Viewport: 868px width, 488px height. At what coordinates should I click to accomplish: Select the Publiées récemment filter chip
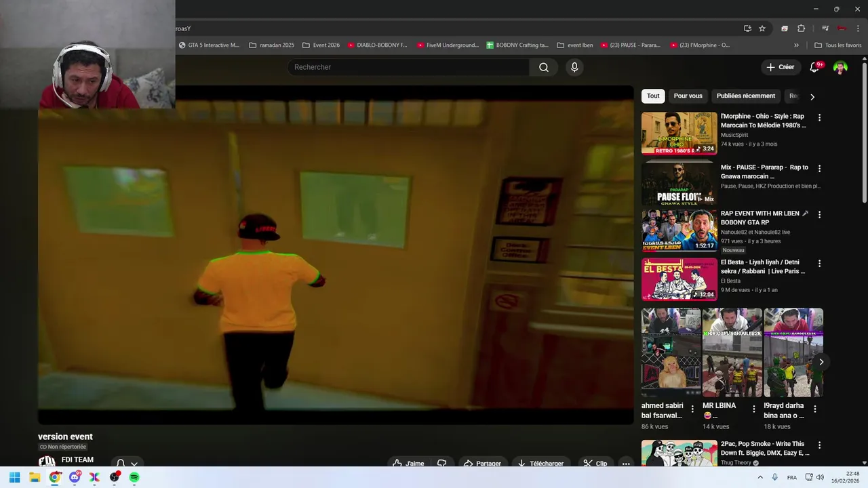click(x=745, y=96)
